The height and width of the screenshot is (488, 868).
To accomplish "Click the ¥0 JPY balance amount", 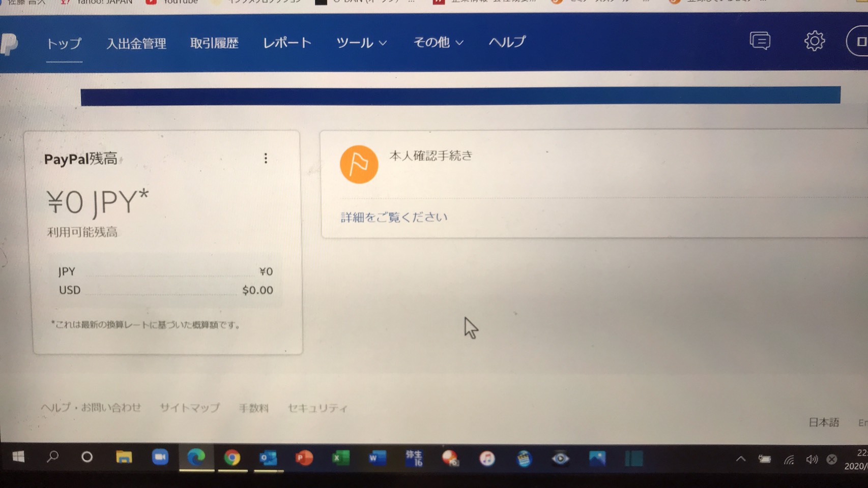I will click(x=98, y=202).
